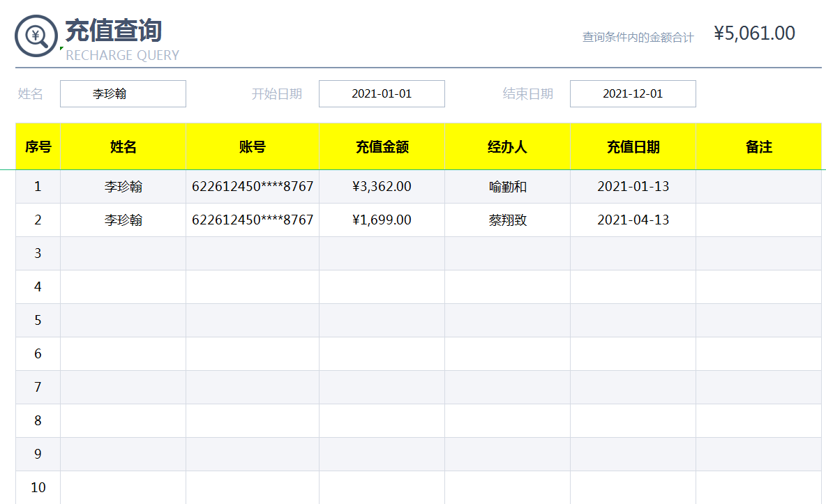Select sequence number 4 cell
This screenshot has width=826, height=504.
pos(38,287)
